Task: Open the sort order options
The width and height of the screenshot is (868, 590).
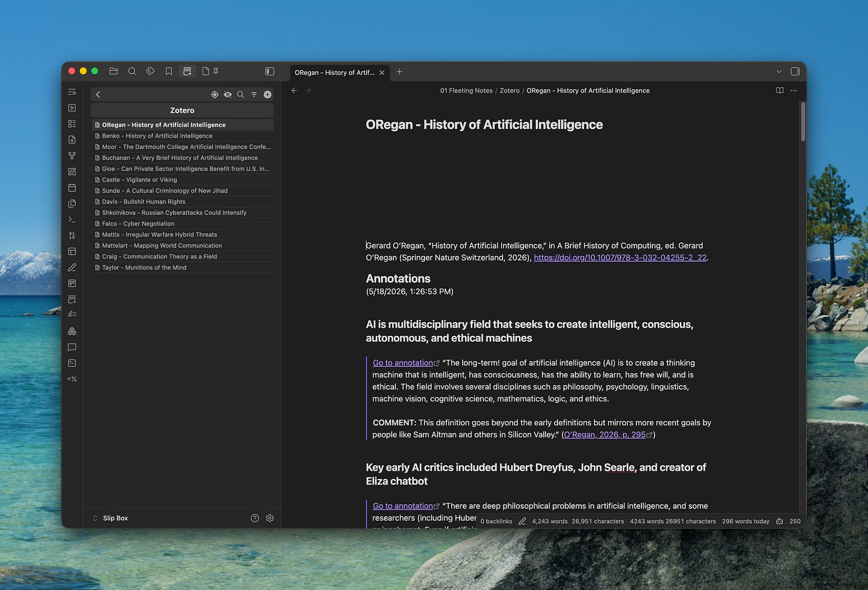Action: pyautogui.click(x=254, y=94)
